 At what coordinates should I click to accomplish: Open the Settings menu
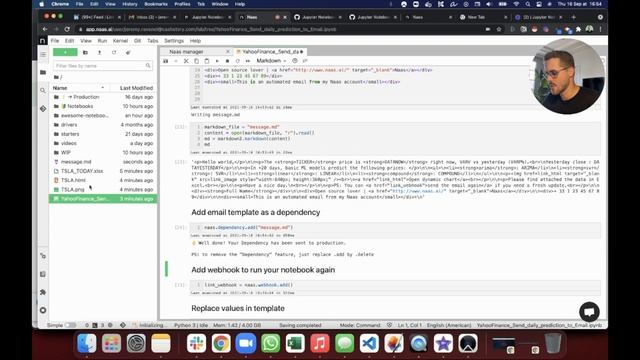tap(174, 41)
